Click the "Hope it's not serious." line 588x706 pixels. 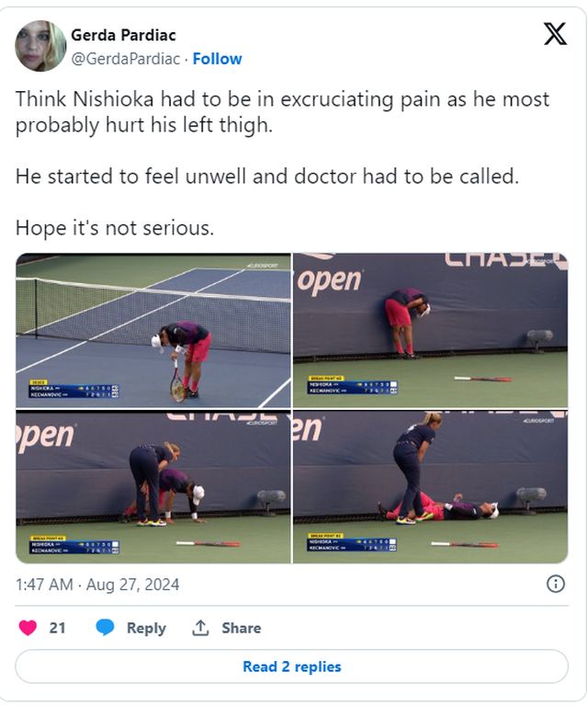tap(115, 228)
